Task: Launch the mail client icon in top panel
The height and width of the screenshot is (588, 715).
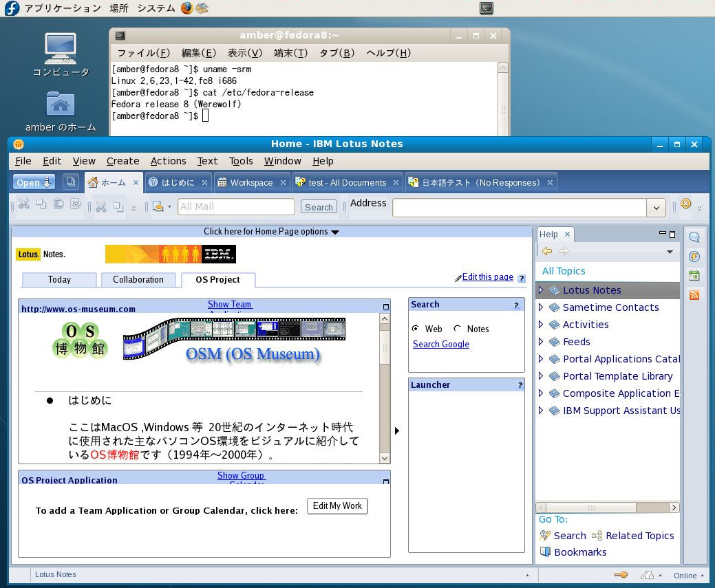Action: pyautogui.click(x=202, y=8)
